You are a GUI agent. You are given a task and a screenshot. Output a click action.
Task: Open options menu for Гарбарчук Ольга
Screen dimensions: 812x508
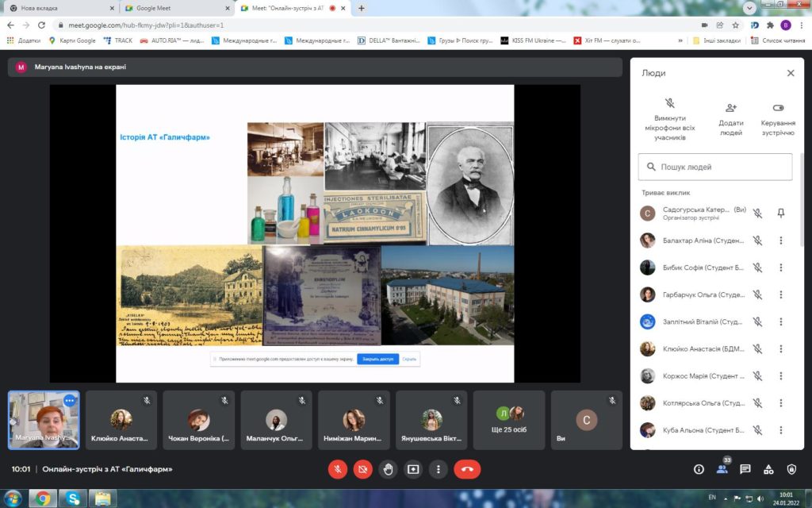coord(781,294)
